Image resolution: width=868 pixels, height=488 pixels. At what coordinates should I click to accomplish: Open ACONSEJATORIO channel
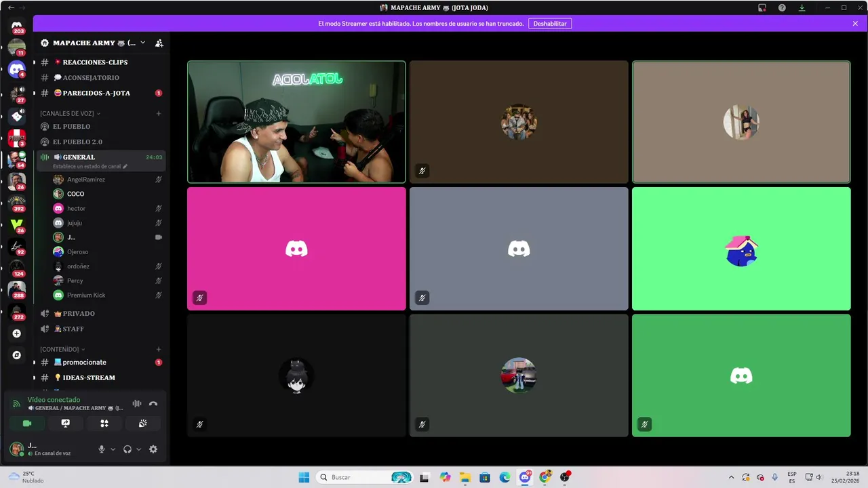(x=100, y=77)
